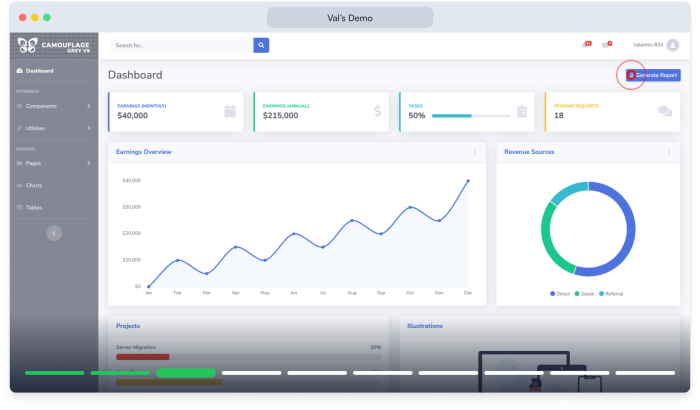The width and height of the screenshot is (700, 410).
Task: Open the Revenue Sources three-dot menu
Action: (x=669, y=152)
